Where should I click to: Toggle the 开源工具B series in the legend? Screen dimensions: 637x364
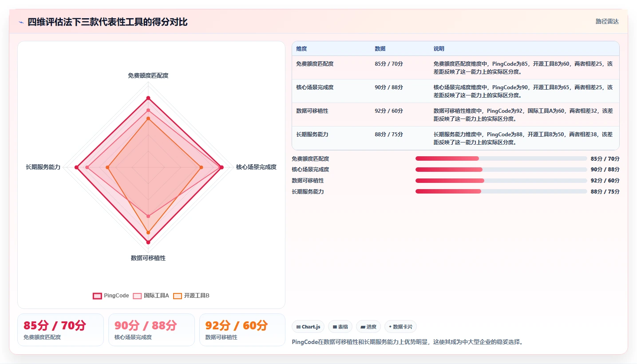point(191,296)
